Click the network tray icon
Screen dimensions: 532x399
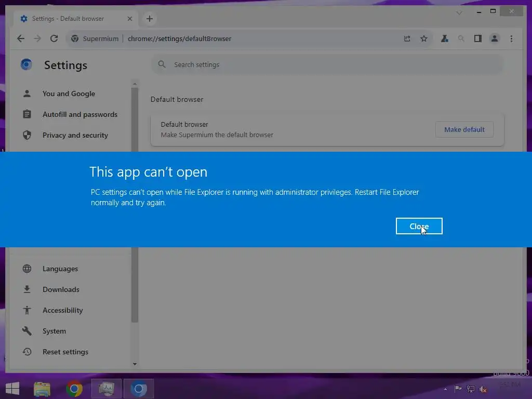[x=471, y=389]
